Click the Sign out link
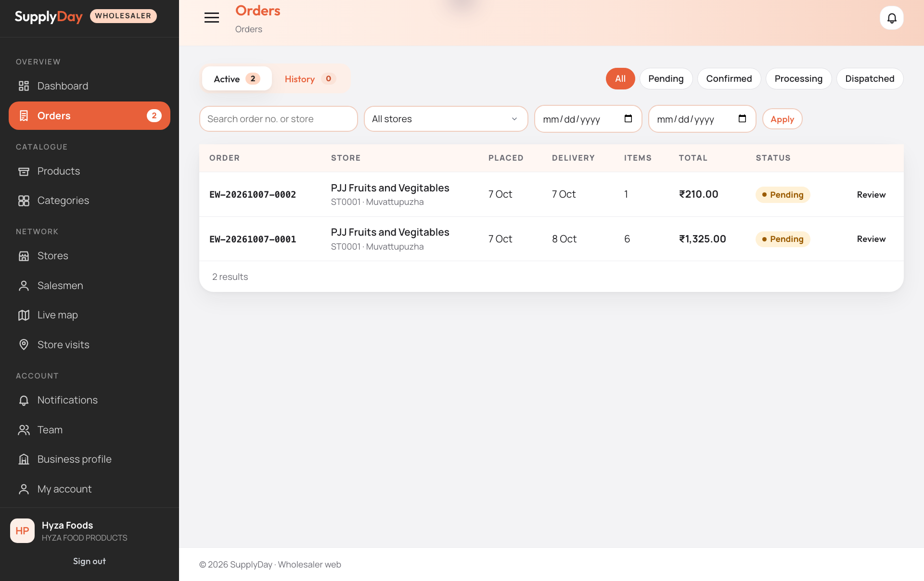This screenshot has width=924, height=581. [90, 561]
